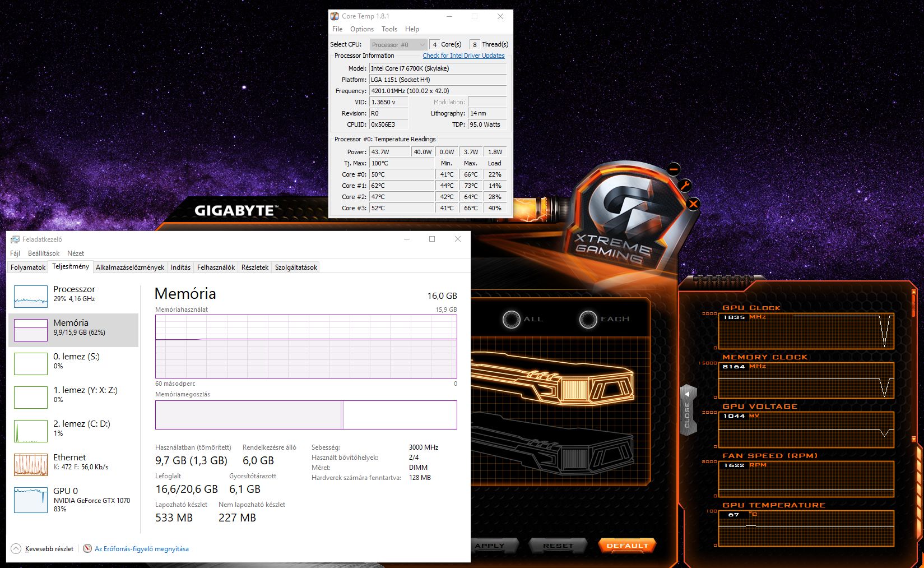The height and width of the screenshot is (568, 924).
Task: Click the Sebesség value 3000 MHz
Action: (424, 447)
